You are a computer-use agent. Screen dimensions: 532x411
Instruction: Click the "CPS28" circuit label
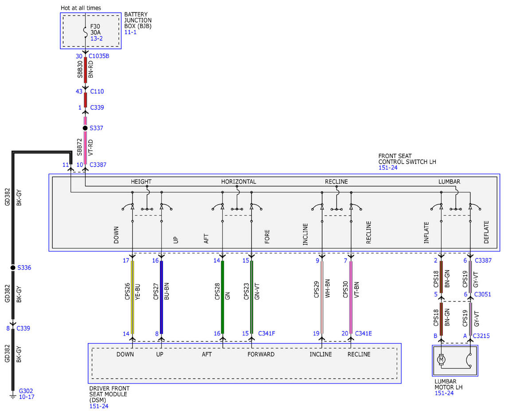[217, 292]
